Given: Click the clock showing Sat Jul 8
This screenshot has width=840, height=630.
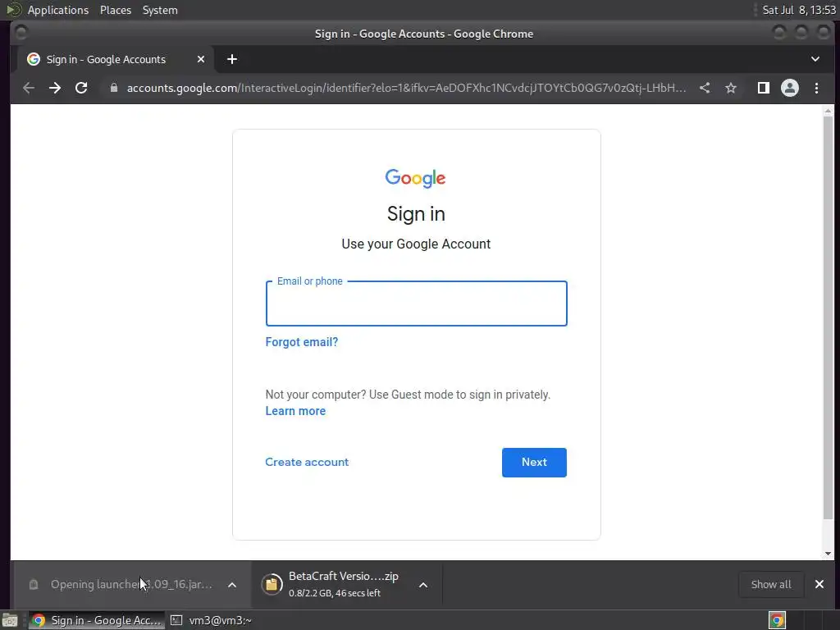Looking at the screenshot, I should pos(799,10).
